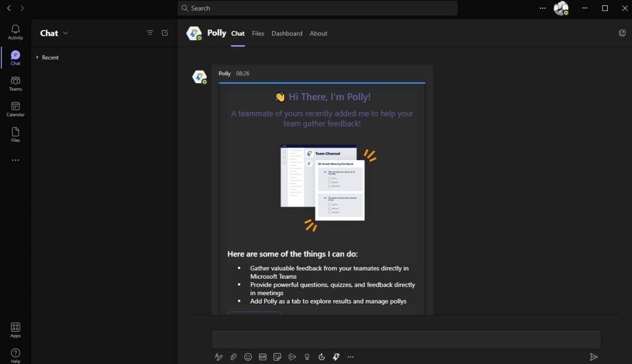Insert an emoji into the message
The height and width of the screenshot is (364, 632).
(x=248, y=357)
